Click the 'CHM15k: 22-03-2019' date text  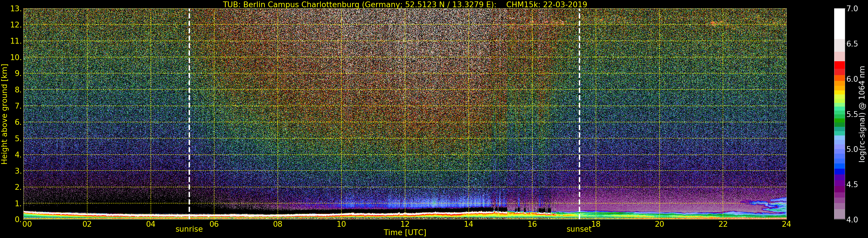coord(547,4)
